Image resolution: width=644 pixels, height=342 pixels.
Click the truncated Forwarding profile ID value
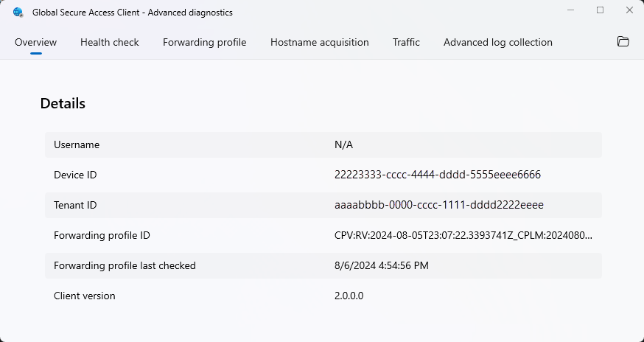click(463, 235)
